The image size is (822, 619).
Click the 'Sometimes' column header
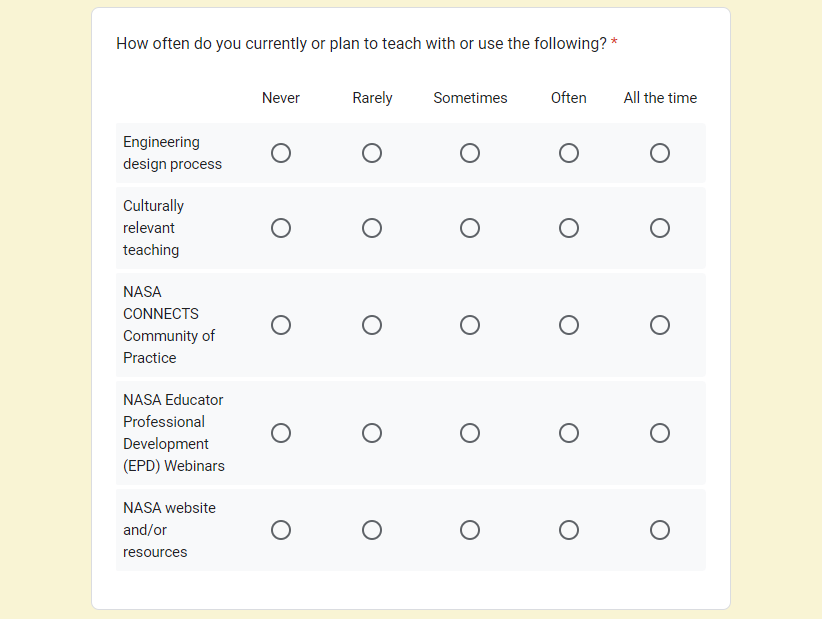click(470, 98)
